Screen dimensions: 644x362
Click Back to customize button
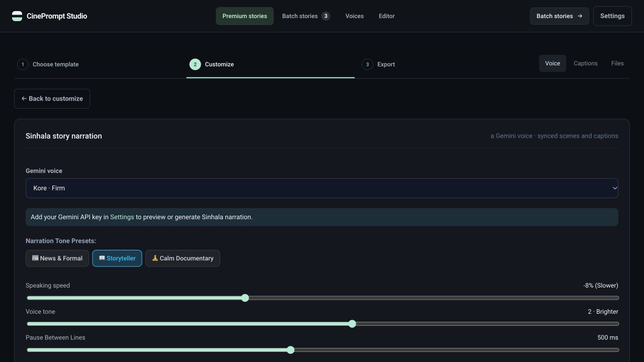coord(52,99)
